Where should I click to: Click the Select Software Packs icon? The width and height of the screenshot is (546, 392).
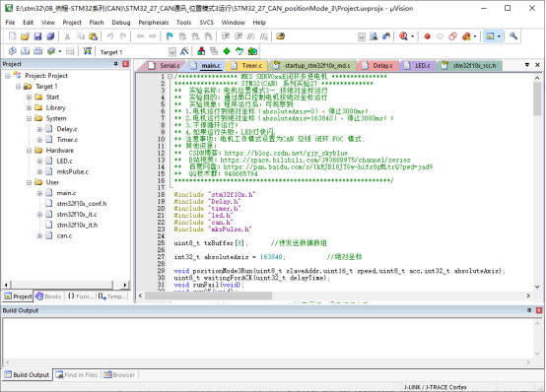(x=239, y=51)
